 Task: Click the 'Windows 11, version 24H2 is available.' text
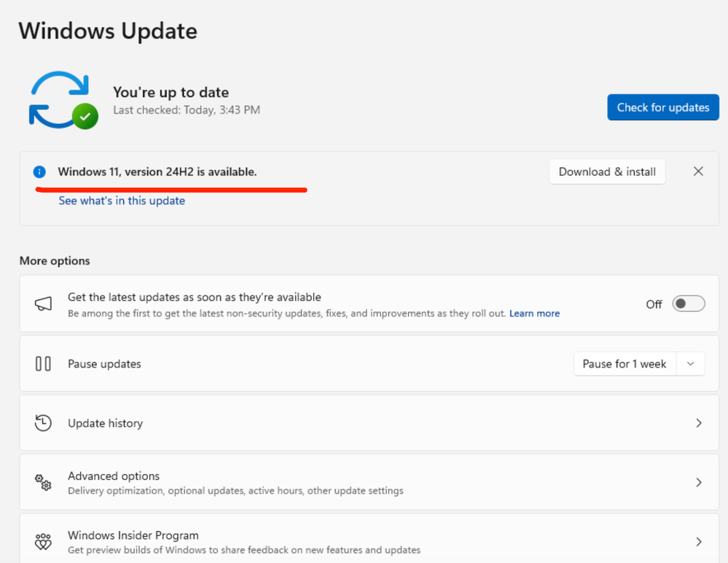click(157, 172)
